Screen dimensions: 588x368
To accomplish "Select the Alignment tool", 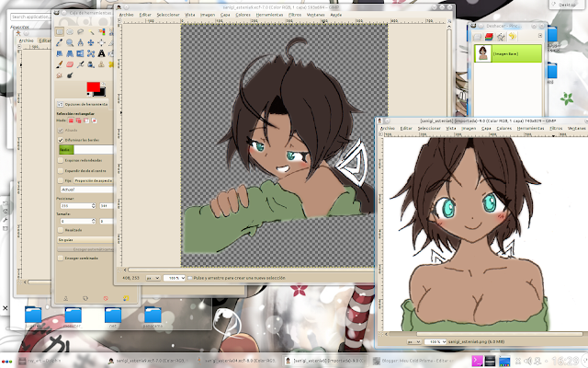I will 101,42.
